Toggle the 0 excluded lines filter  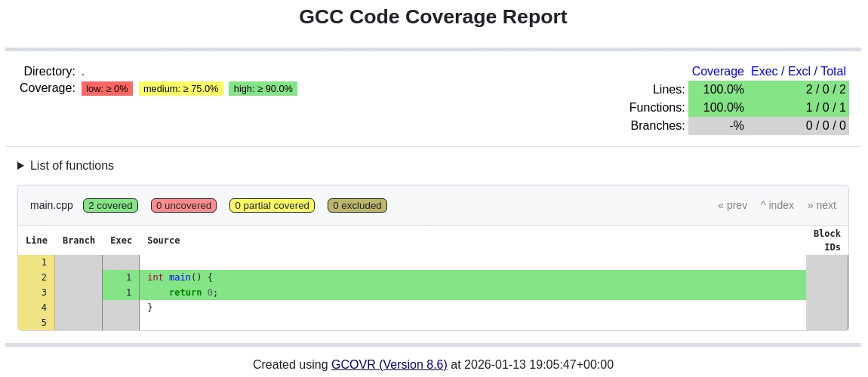(x=357, y=206)
